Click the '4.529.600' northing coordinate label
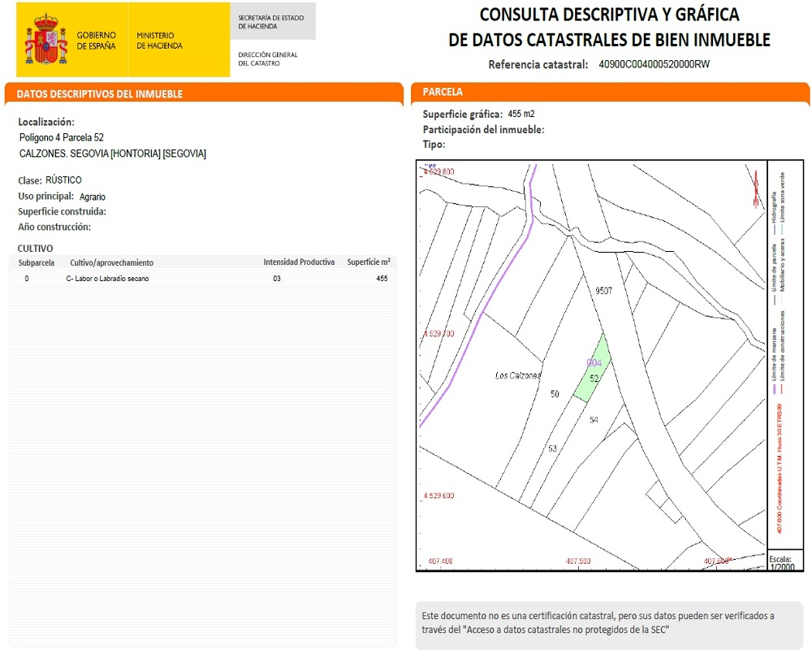812x650 pixels. click(438, 496)
